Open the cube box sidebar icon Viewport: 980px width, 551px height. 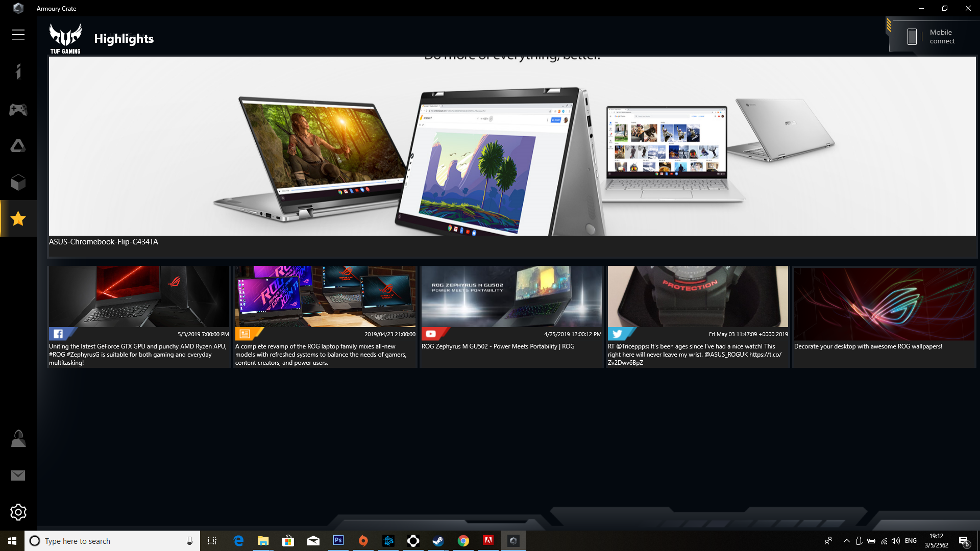click(18, 183)
